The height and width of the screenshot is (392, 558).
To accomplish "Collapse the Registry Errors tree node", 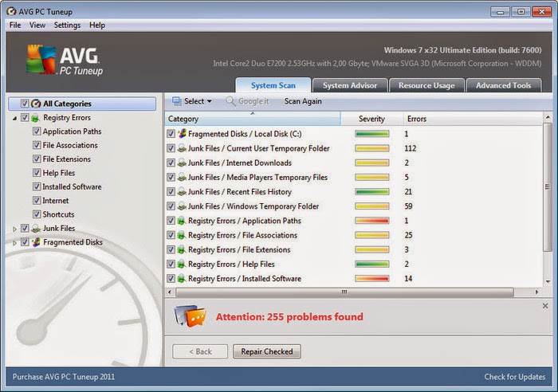I will (14, 118).
